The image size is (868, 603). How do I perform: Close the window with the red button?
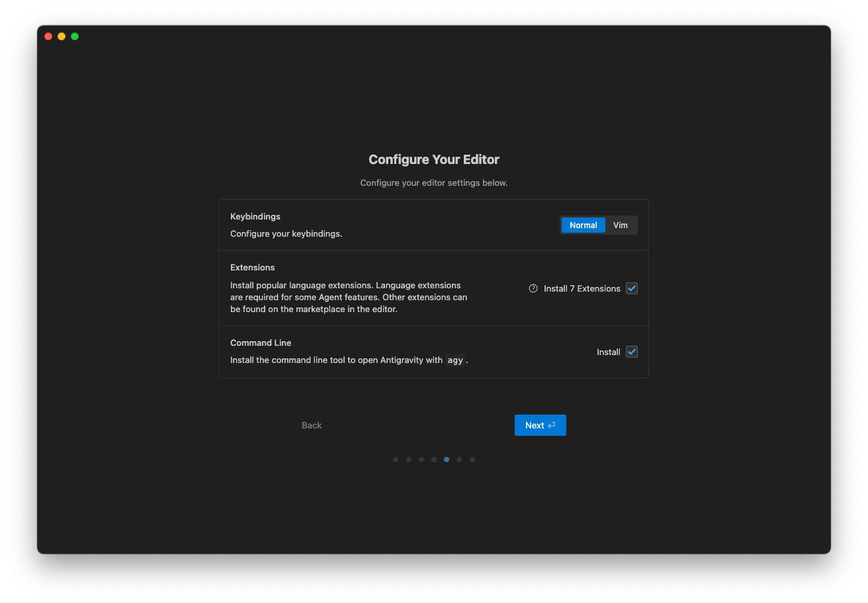pyautogui.click(x=48, y=36)
